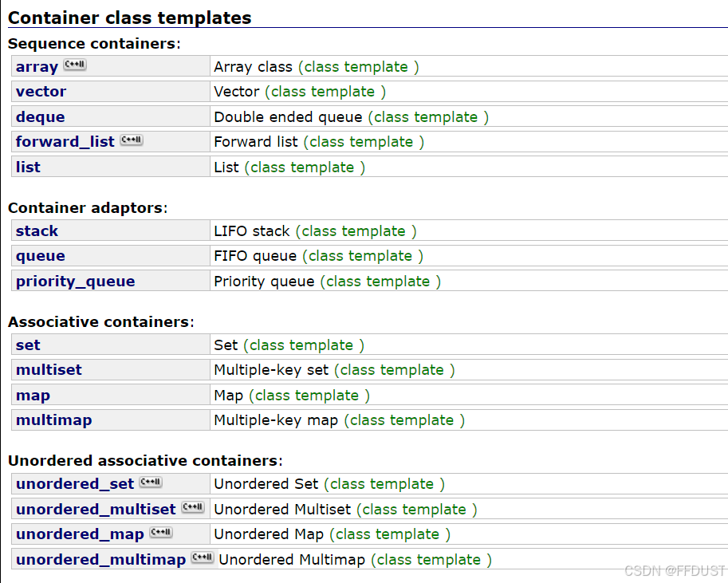728x583 pixels.
Task: Open the multiset reference link
Action: [x=49, y=370]
